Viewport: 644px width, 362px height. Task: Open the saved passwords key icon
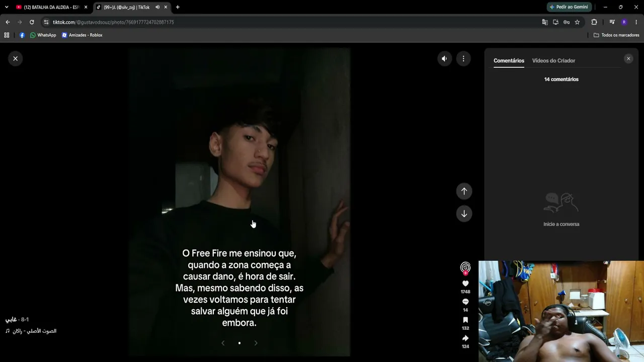(x=567, y=22)
